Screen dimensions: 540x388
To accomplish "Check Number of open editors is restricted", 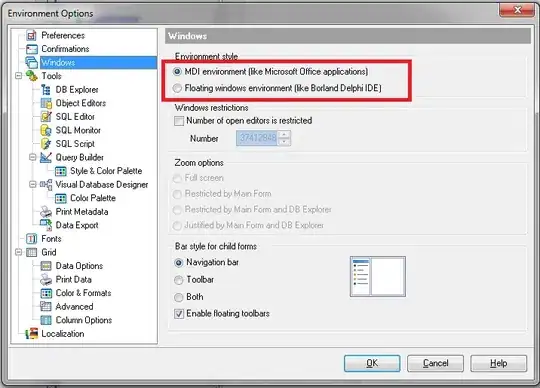I will [179, 121].
